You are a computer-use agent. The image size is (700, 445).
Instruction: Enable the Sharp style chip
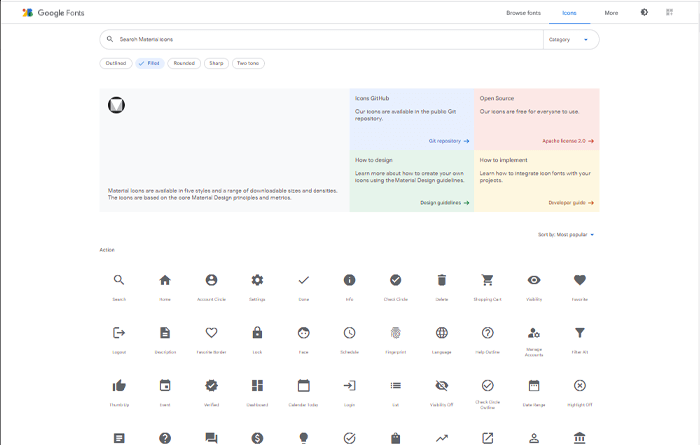[216, 63]
